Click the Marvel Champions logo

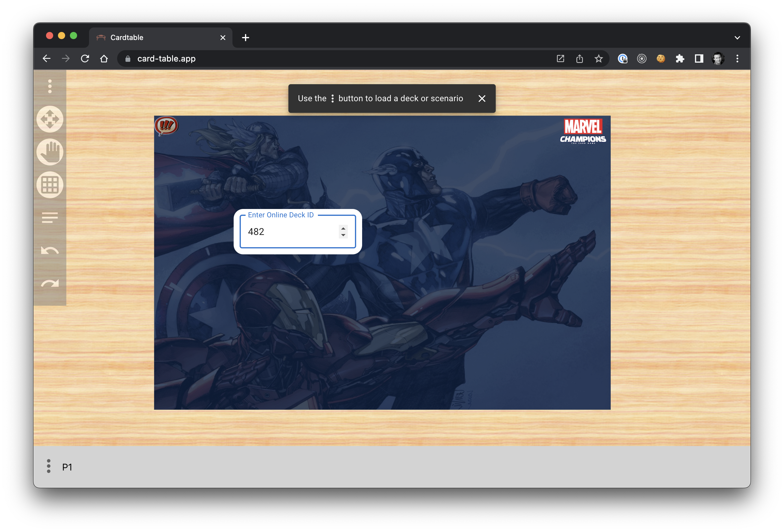(583, 131)
